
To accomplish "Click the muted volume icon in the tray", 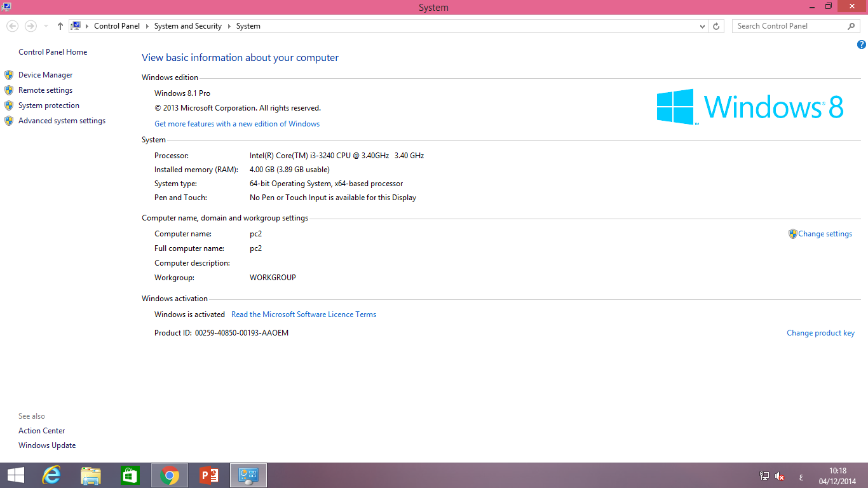I will coord(780,476).
